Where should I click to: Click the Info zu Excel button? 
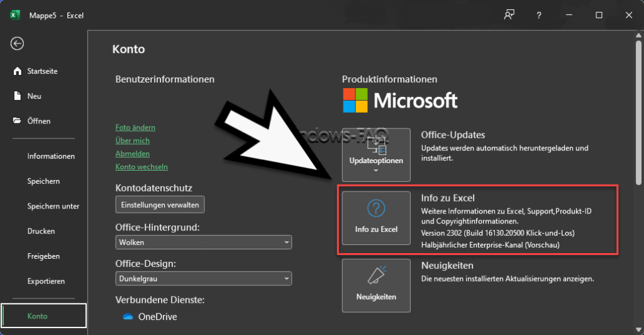tap(376, 219)
